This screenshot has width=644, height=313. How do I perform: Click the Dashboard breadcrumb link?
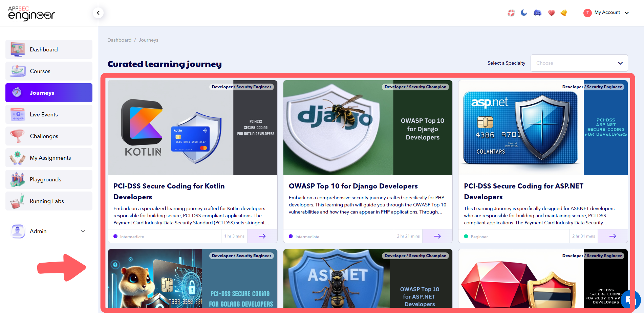(119, 40)
